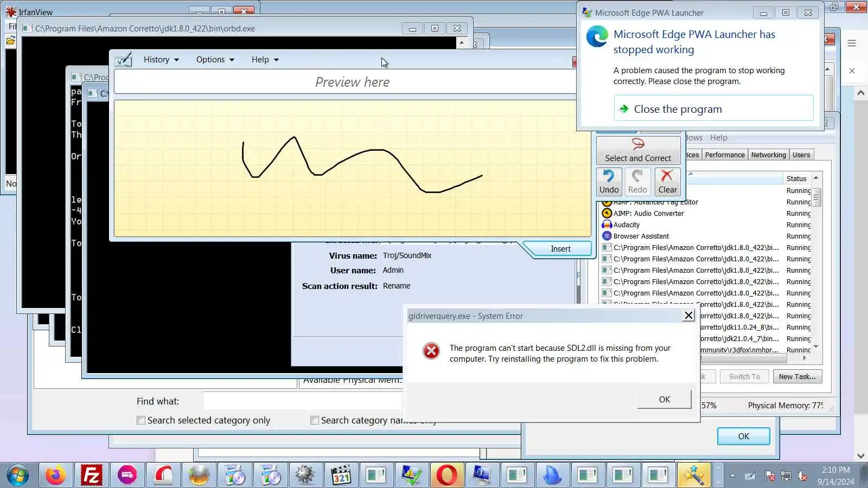Select the Browser Assistant icon in Task Manager

(607, 236)
